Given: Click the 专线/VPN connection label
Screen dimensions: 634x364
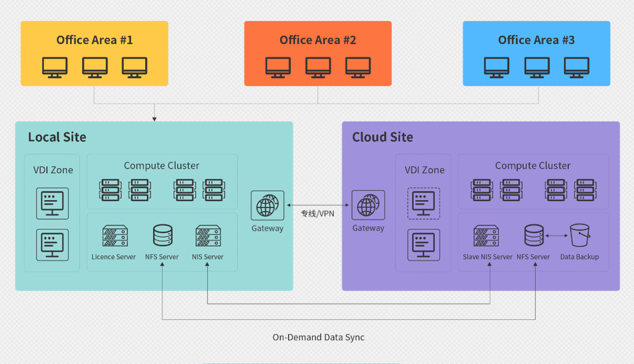Looking at the screenshot, I should (317, 213).
